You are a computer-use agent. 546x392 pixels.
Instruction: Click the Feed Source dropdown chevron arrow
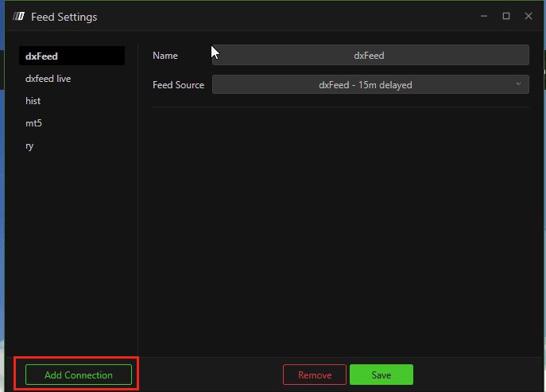(518, 84)
